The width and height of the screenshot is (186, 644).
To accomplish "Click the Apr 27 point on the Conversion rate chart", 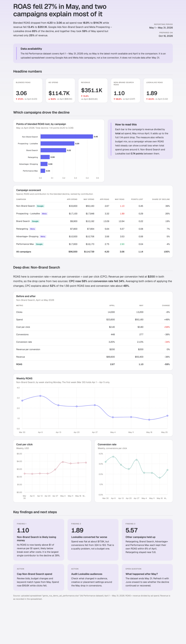I will click(x=137, y=460).
